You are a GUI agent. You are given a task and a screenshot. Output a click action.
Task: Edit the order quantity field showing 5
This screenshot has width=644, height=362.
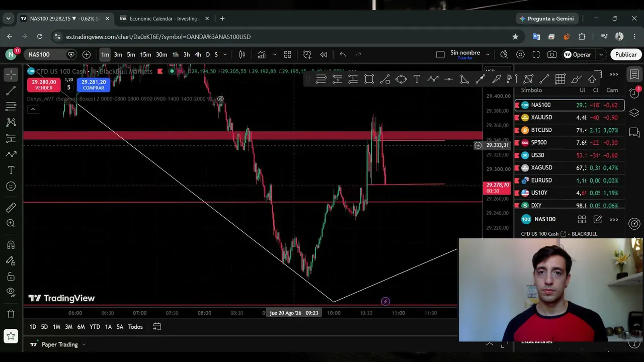click(x=69, y=87)
